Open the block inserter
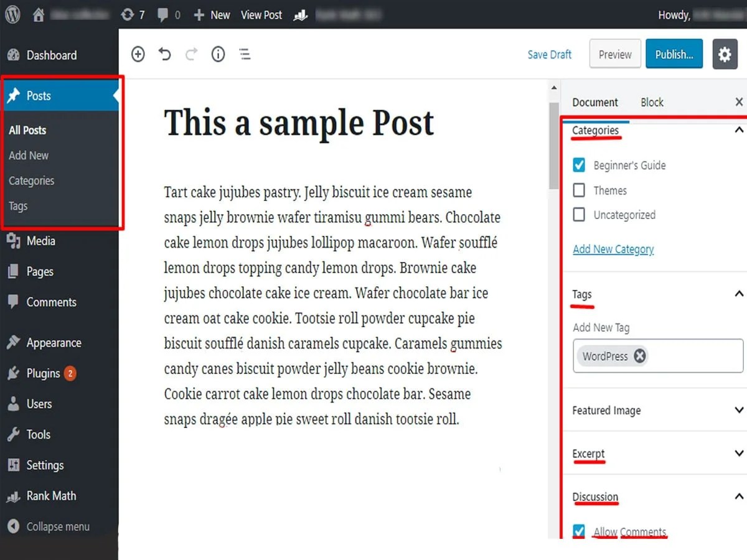Screen dimensions: 747x560 pyautogui.click(x=138, y=54)
